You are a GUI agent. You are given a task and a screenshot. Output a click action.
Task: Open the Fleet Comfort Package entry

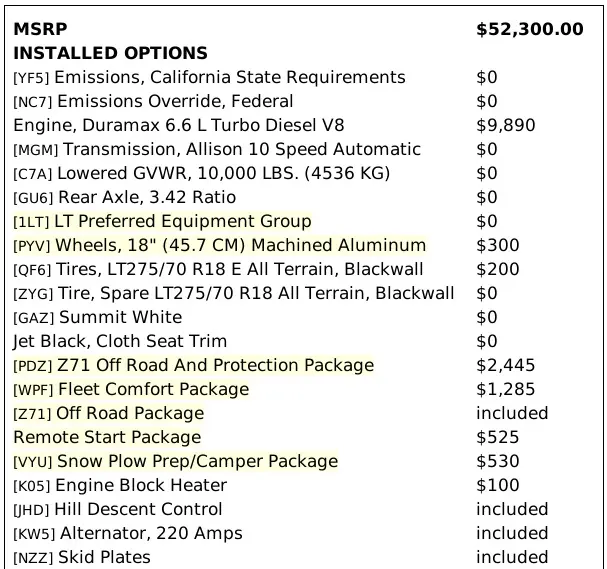tap(153, 389)
